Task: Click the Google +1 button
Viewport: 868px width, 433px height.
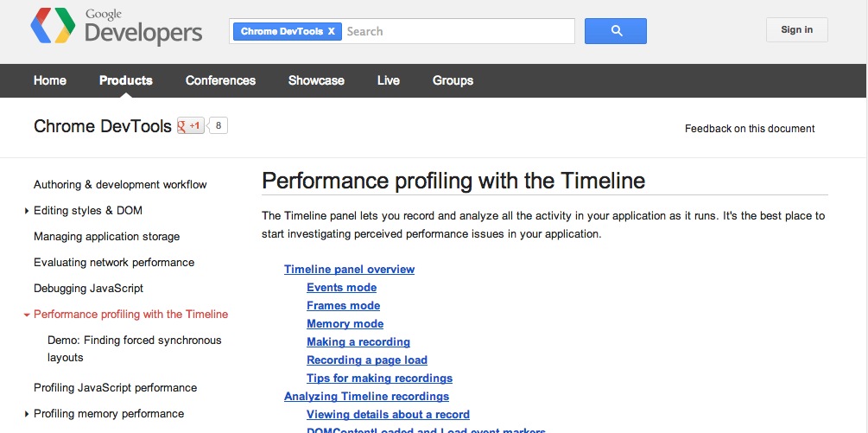Action: pyautogui.click(x=190, y=126)
